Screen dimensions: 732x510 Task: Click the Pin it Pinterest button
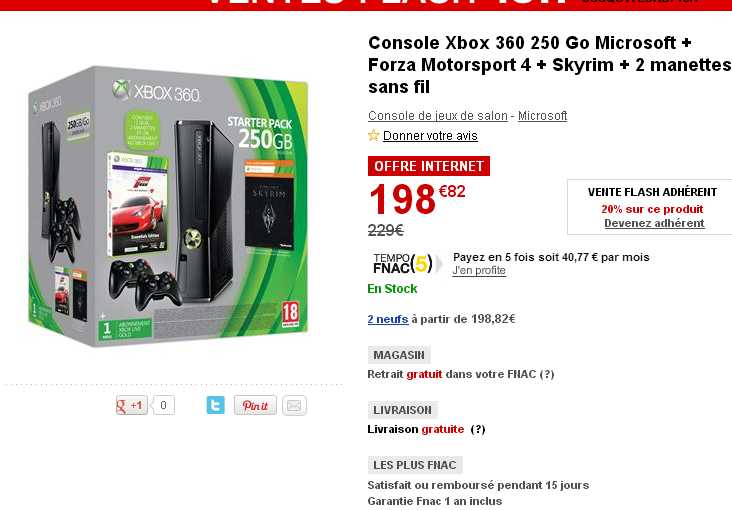click(255, 405)
